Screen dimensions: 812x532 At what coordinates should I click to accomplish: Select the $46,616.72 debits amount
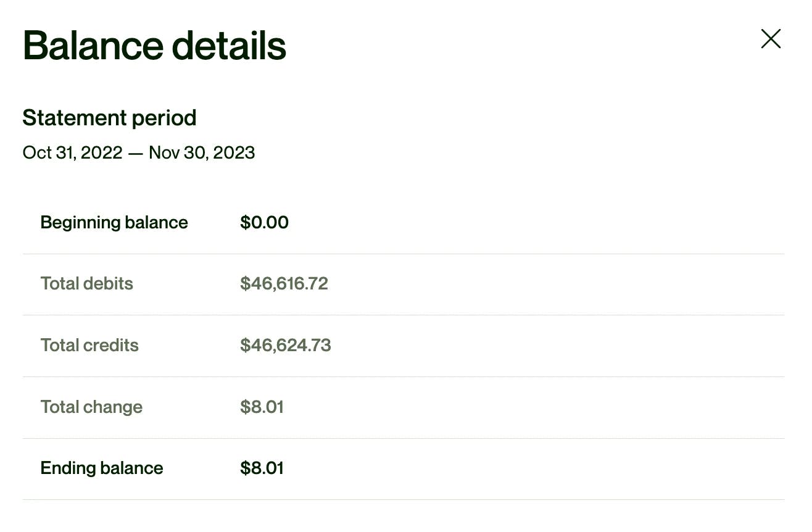point(284,283)
